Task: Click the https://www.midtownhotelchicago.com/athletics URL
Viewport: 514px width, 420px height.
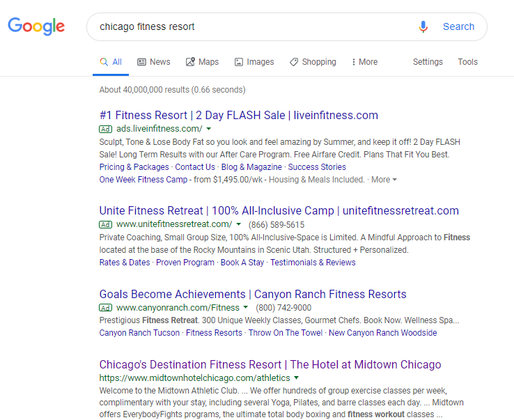Action: coord(195,378)
